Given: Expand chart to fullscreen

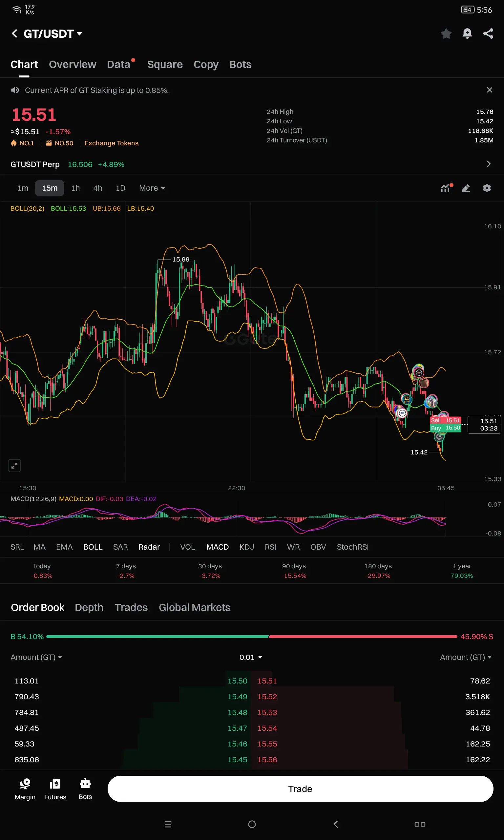Looking at the screenshot, I should click(14, 466).
